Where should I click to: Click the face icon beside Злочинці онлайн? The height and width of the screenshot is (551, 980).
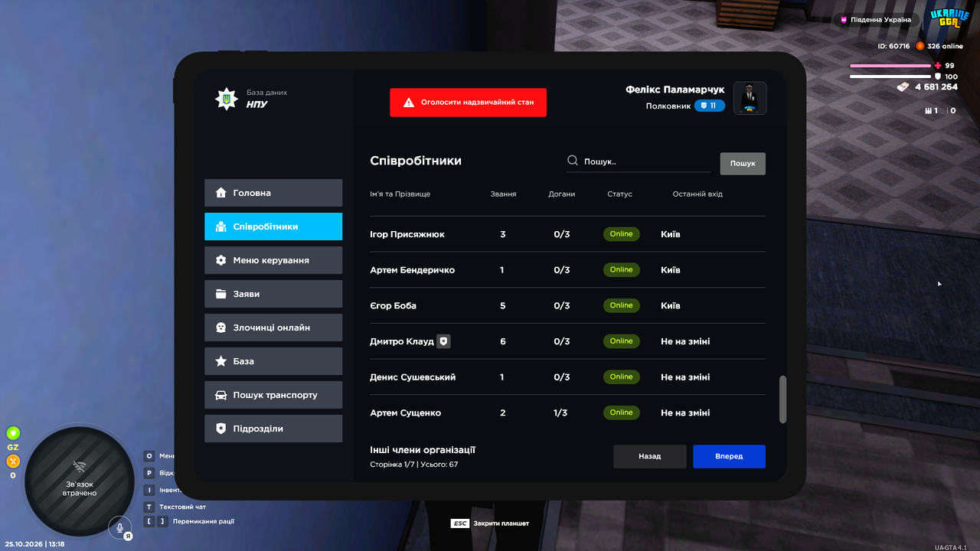220,328
